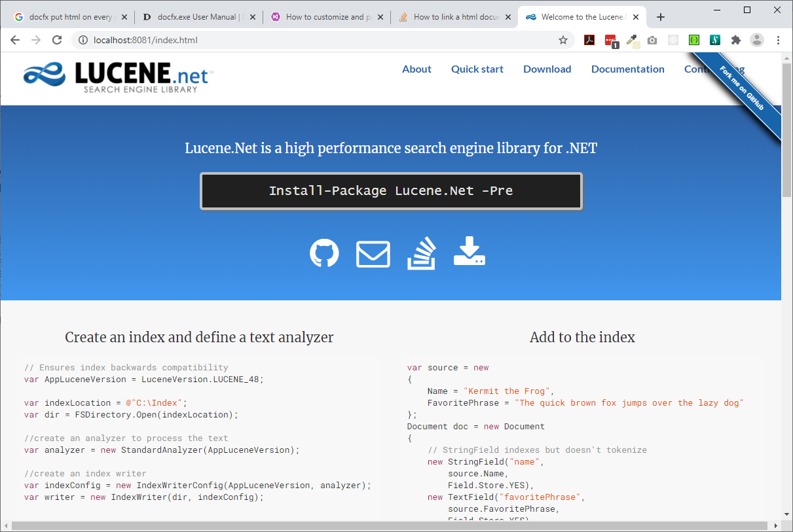Open the Download nav link
This screenshot has width=793, height=532.
547,69
